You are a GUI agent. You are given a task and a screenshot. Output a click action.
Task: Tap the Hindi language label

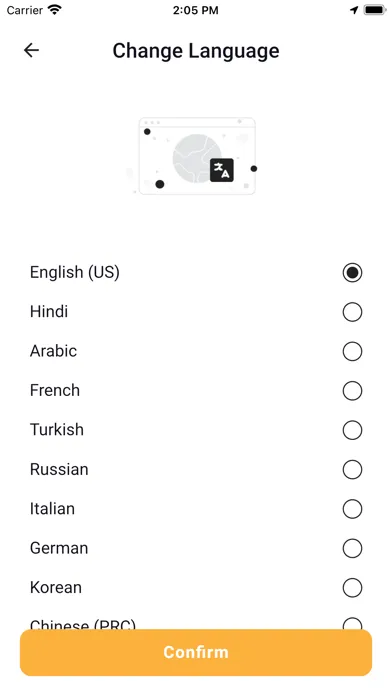[49, 312]
